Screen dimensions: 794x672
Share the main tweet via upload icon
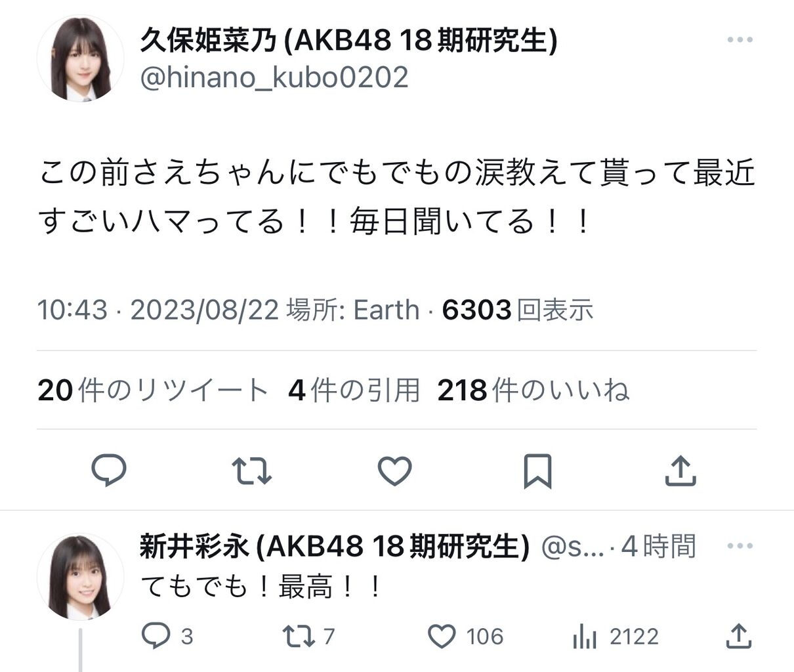680,471
